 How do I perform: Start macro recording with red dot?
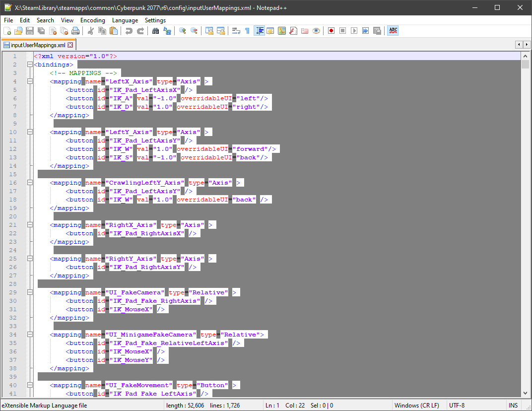click(x=331, y=31)
